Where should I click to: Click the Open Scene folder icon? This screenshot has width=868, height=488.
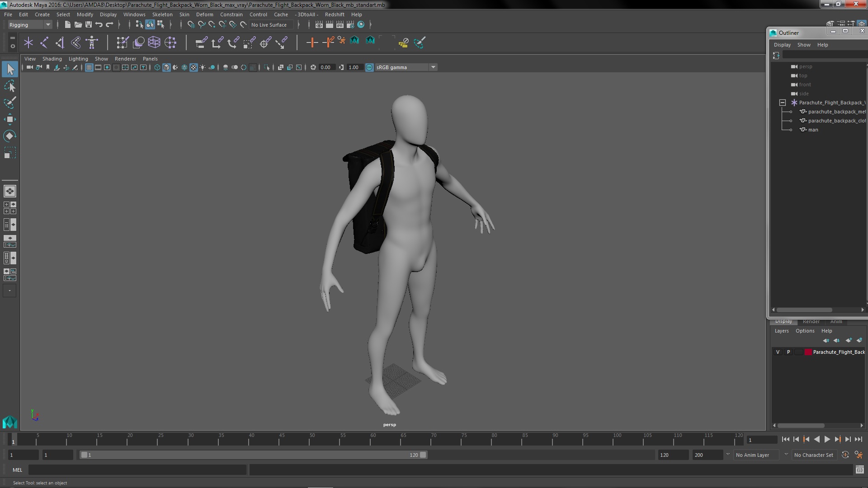click(78, 25)
